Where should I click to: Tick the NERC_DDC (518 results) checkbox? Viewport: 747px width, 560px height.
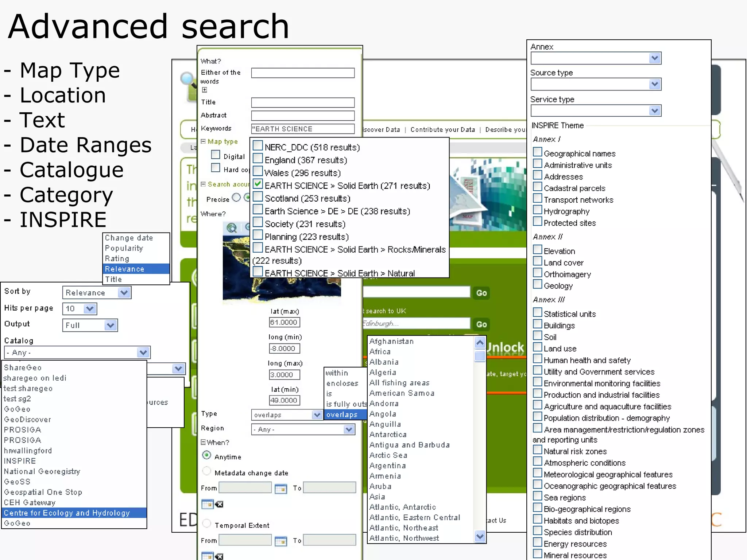pyautogui.click(x=258, y=146)
